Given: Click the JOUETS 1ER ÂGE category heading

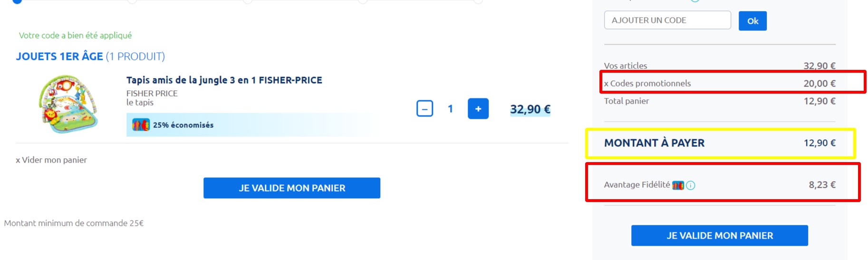Looking at the screenshot, I should 59,57.
